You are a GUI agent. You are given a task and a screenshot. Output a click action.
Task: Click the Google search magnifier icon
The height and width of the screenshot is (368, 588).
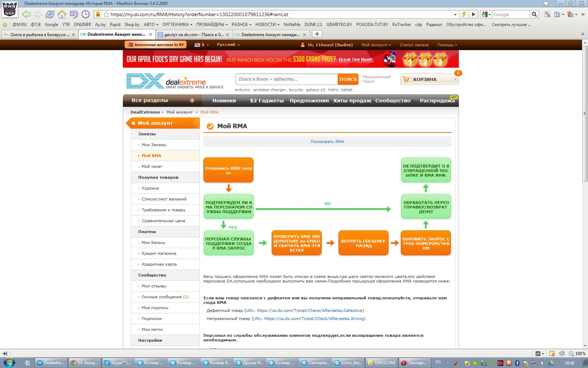[534, 14]
